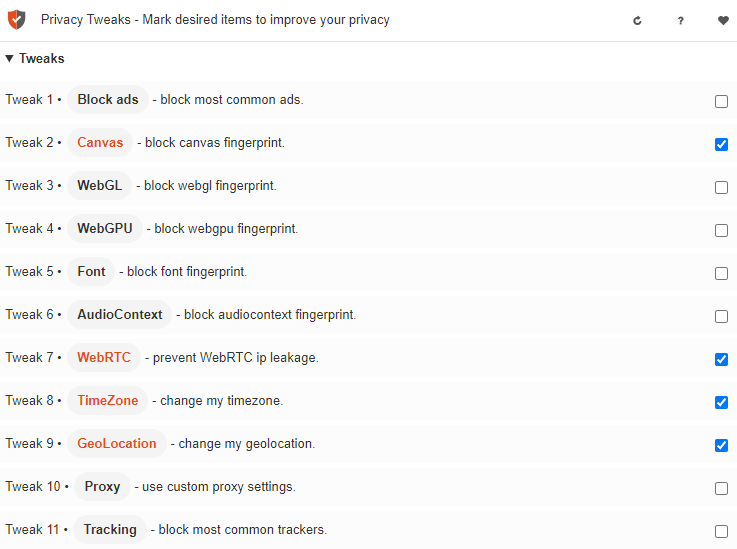Check the Tracking blockers checkbox

point(721,531)
